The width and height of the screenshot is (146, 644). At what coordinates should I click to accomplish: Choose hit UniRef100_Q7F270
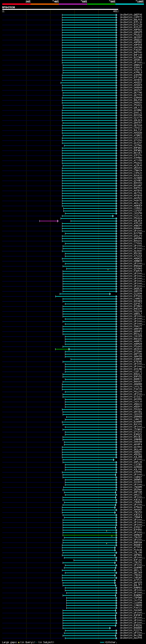pos(131,156)
